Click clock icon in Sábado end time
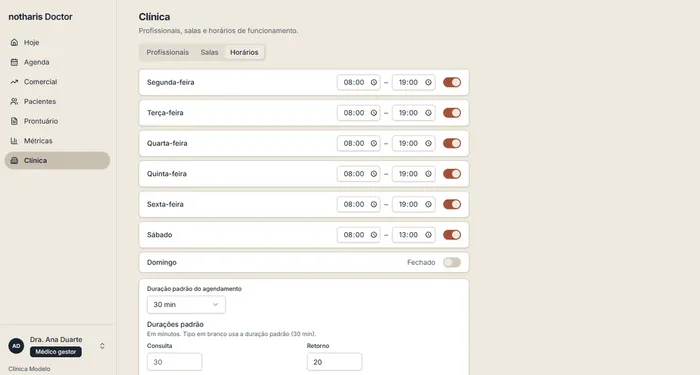 [428, 235]
